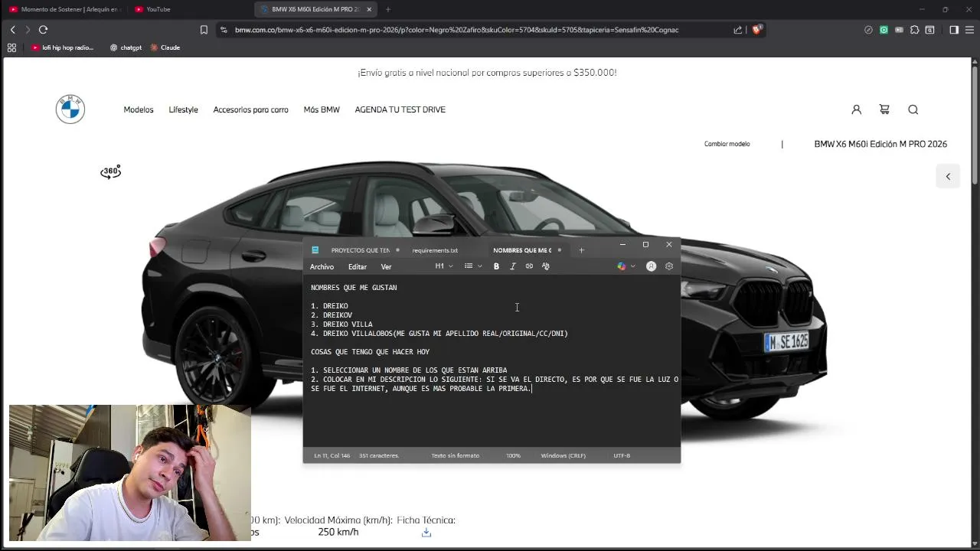Open the browser extensions puzzle icon
The image size is (980, 551).
tap(914, 30)
